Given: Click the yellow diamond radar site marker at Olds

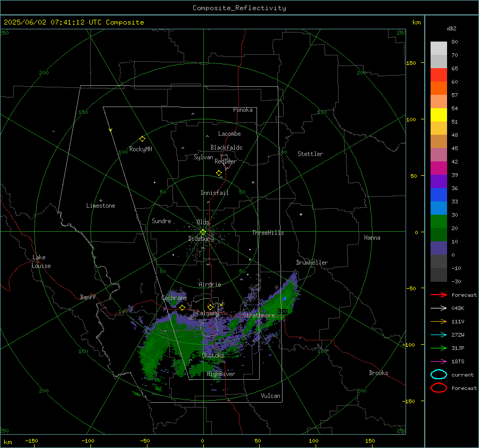Looking at the screenshot, I should coord(203,232).
